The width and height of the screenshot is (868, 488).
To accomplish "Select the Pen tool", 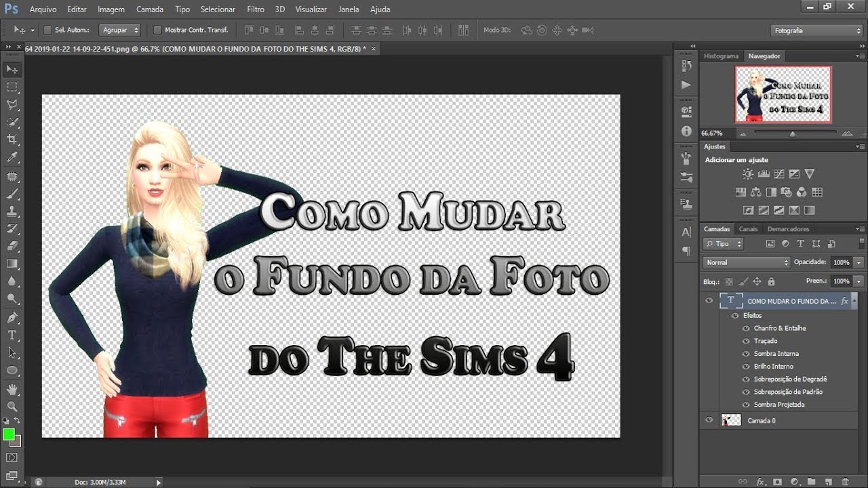I will [12, 317].
